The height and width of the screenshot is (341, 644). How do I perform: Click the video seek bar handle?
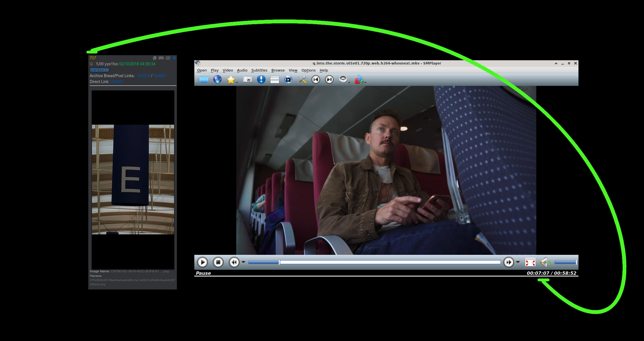point(279,262)
